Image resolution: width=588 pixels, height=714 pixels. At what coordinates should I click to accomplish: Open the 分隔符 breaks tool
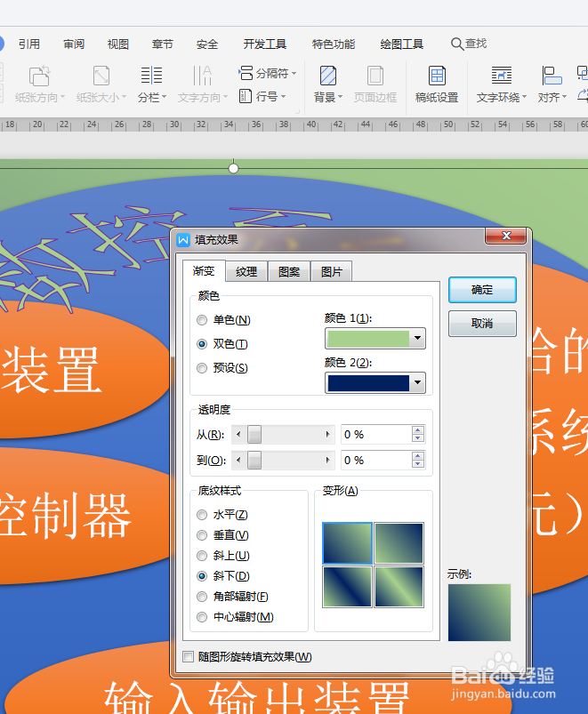[267, 73]
